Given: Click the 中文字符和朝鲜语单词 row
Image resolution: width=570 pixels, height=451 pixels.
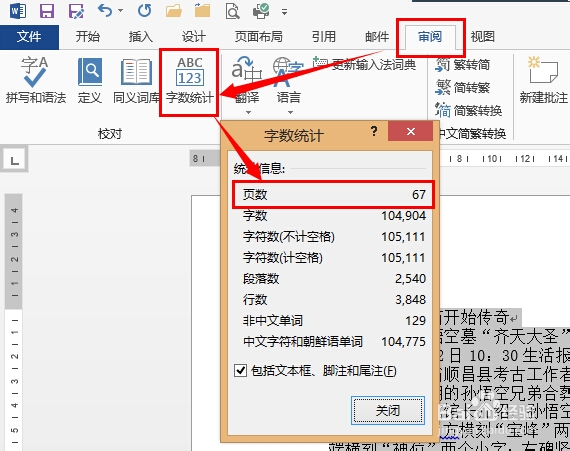Looking at the screenshot, I should [334, 342].
